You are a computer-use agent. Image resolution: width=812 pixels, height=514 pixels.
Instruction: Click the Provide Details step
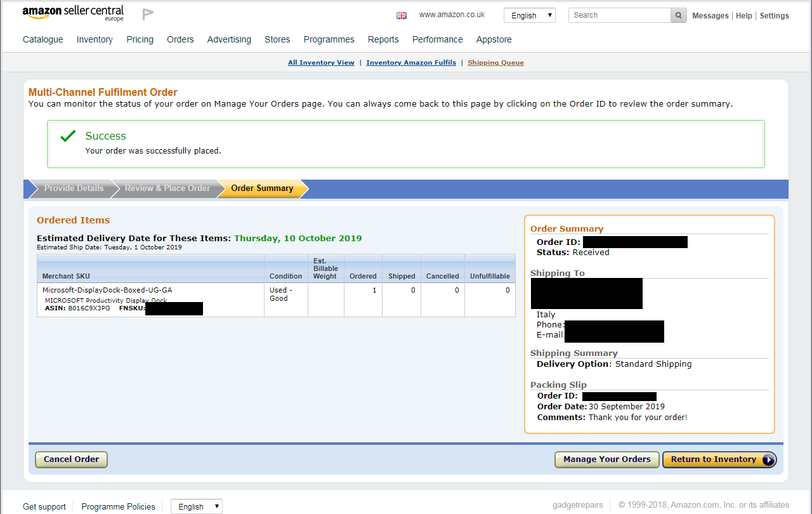tap(74, 188)
